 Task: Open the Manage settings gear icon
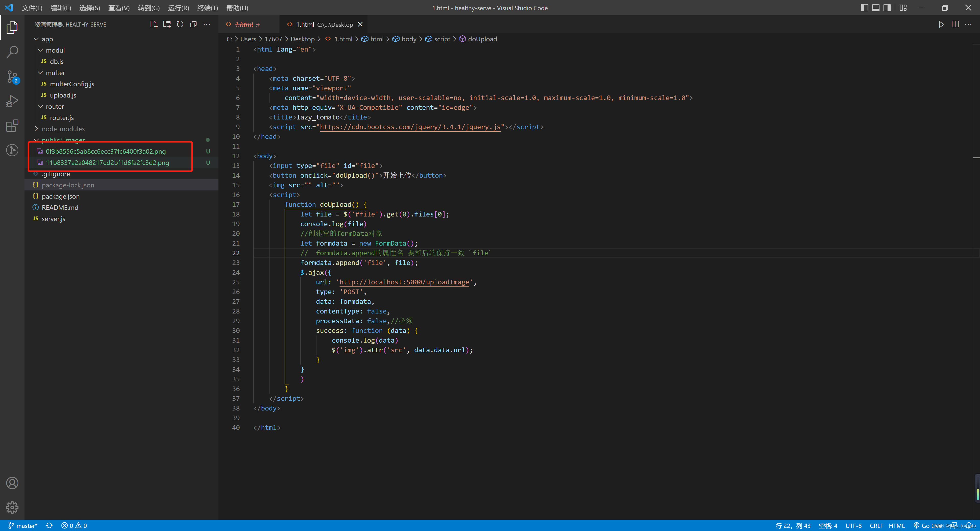point(12,507)
